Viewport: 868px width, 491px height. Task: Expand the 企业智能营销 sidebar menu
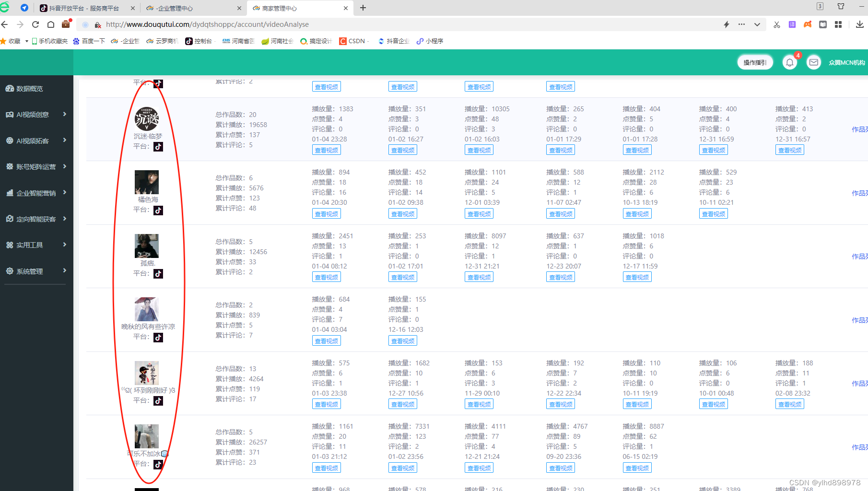coord(36,193)
